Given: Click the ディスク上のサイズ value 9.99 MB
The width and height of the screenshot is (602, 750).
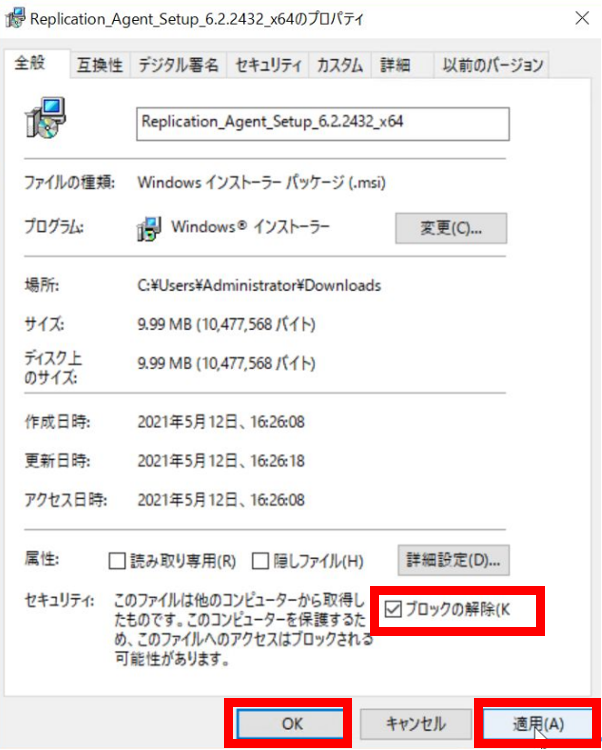Looking at the screenshot, I should click(227, 364).
